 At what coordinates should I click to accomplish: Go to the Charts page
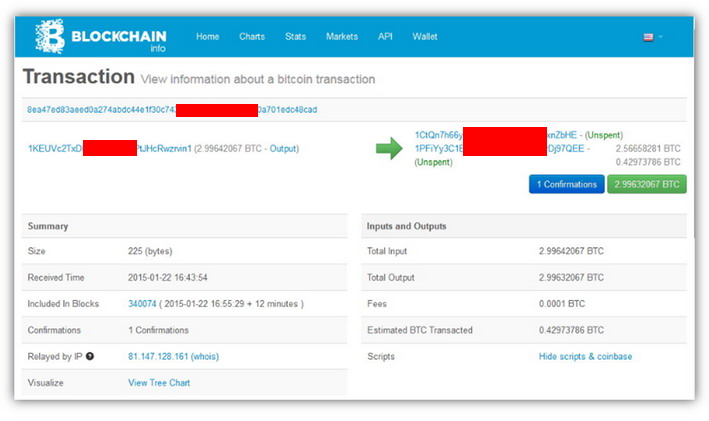tap(252, 37)
